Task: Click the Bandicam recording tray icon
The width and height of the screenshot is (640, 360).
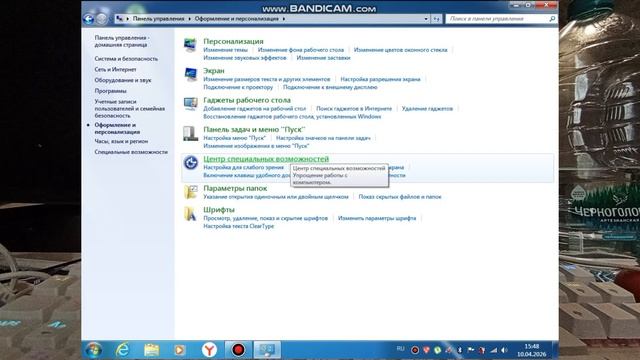Action: [x=415, y=350]
